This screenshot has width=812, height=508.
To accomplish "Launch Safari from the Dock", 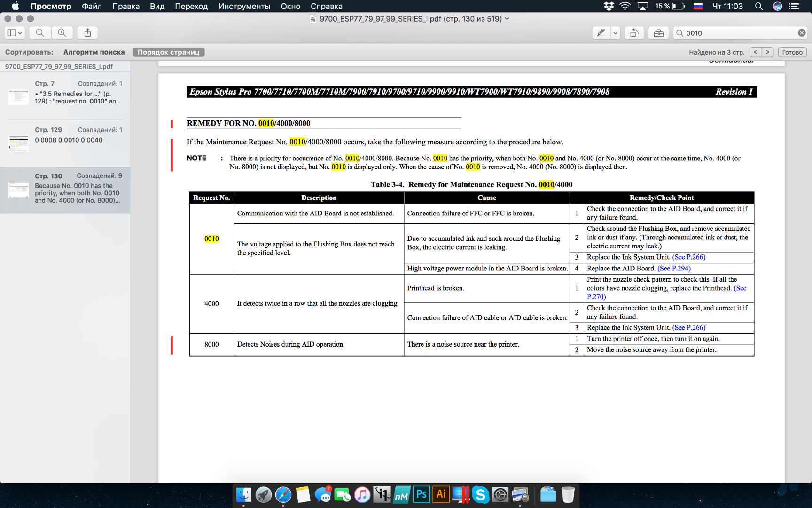I will (x=283, y=495).
